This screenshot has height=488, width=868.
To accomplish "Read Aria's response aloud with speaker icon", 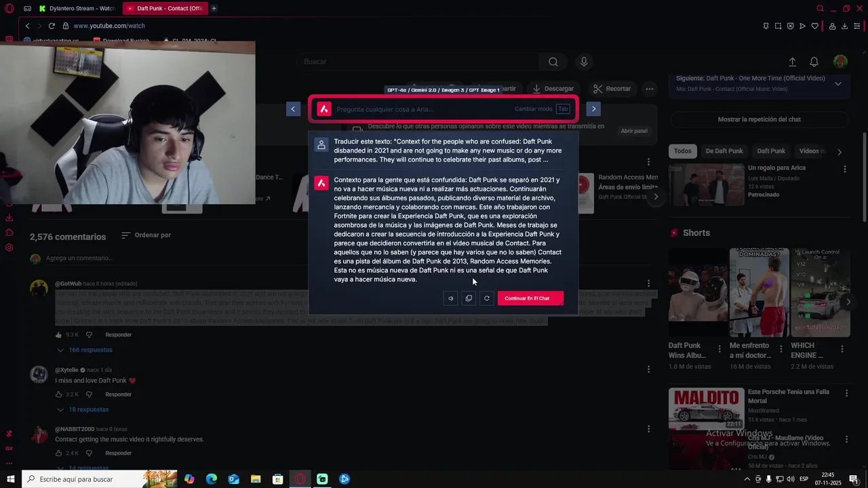I will click(450, 298).
